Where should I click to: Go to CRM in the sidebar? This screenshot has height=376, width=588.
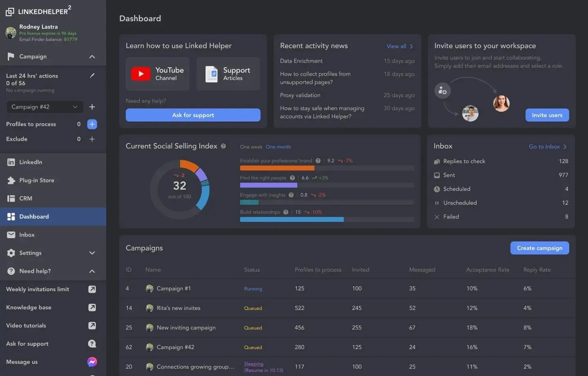coord(53,199)
